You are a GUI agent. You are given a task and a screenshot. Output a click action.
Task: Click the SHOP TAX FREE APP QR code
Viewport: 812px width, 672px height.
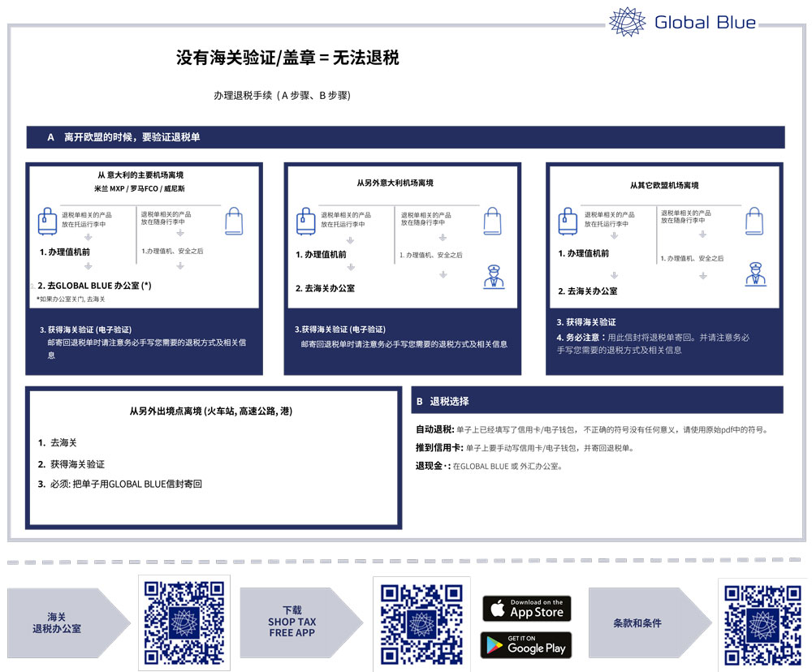421,624
